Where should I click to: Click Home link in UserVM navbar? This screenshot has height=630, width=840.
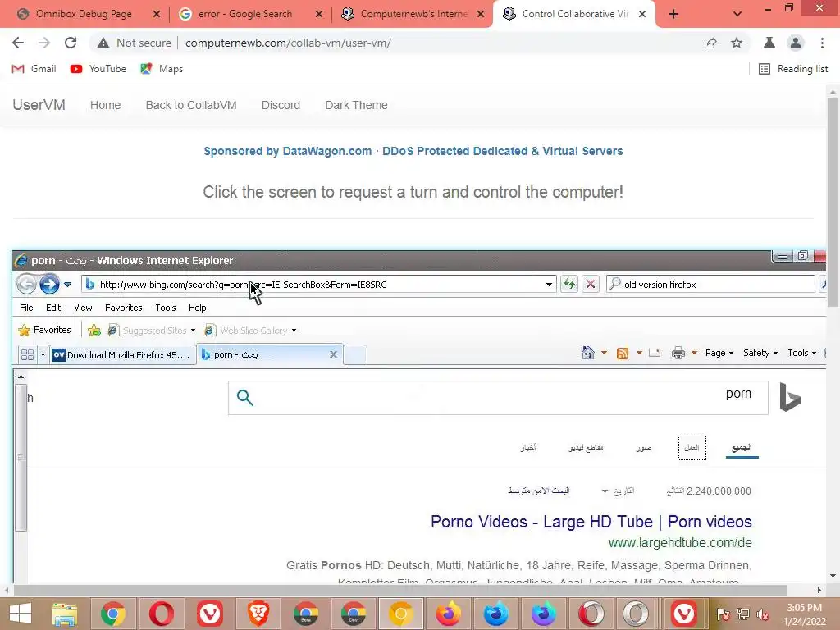coord(105,105)
